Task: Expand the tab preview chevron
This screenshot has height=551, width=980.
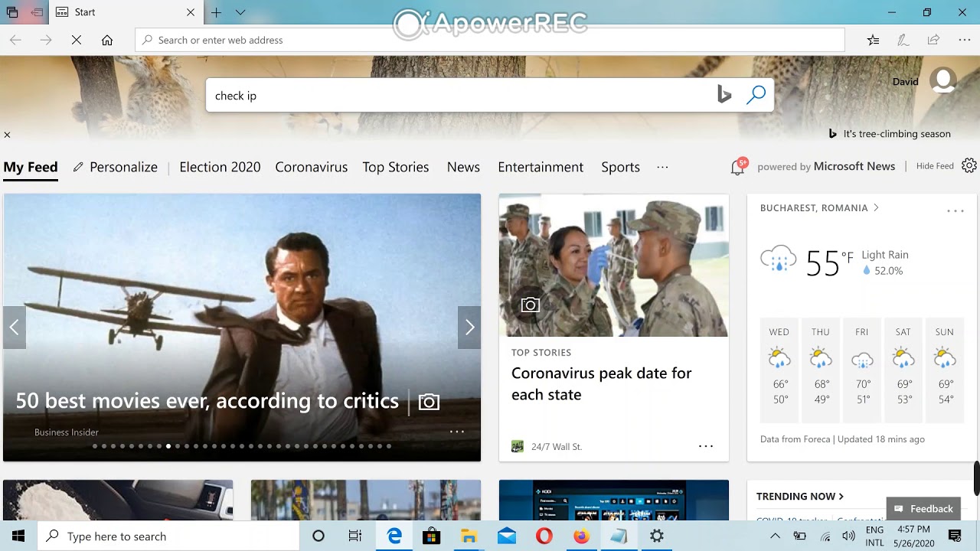Action: tap(240, 12)
